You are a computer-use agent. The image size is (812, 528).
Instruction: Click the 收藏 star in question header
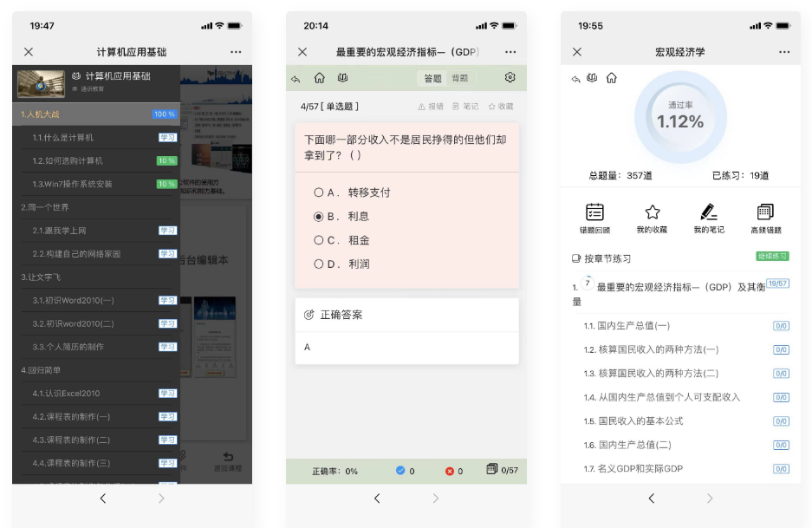(500, 107)
